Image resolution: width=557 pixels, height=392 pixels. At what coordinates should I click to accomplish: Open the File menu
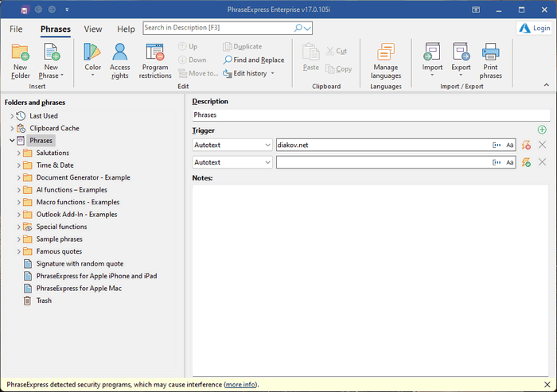[16, 29]
